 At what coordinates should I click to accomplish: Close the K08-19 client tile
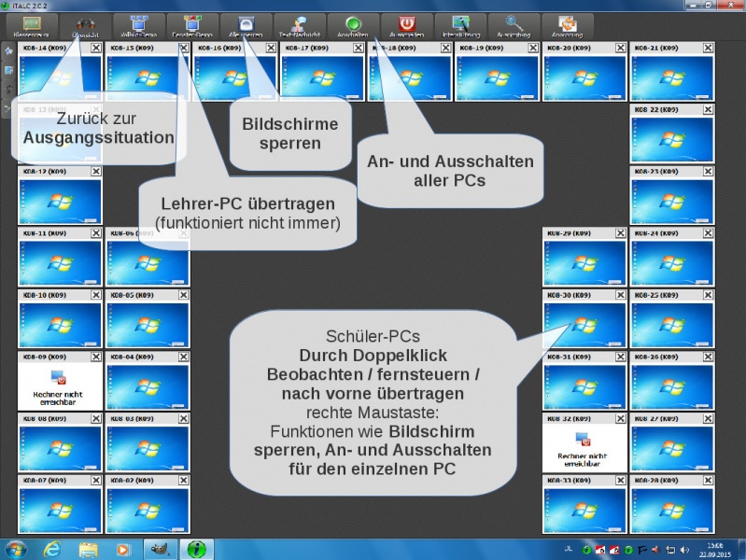pos(533,48)
